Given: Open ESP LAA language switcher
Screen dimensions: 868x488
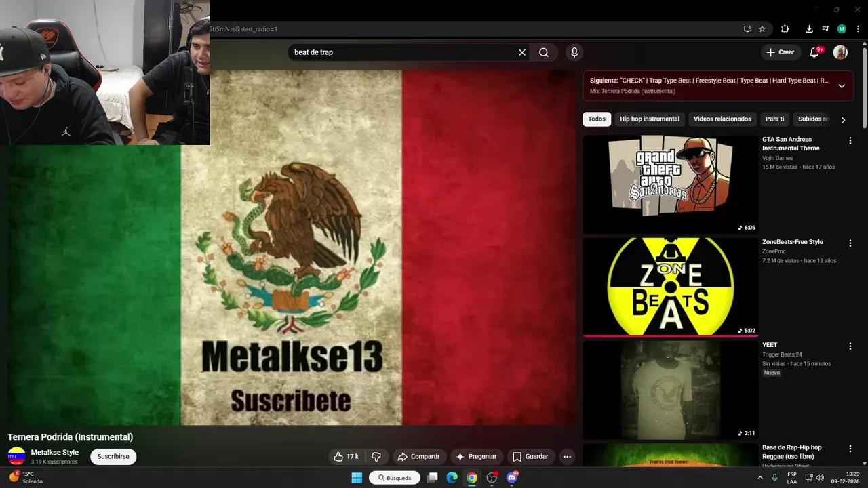Looking at the screenshot, I should 792,478.
